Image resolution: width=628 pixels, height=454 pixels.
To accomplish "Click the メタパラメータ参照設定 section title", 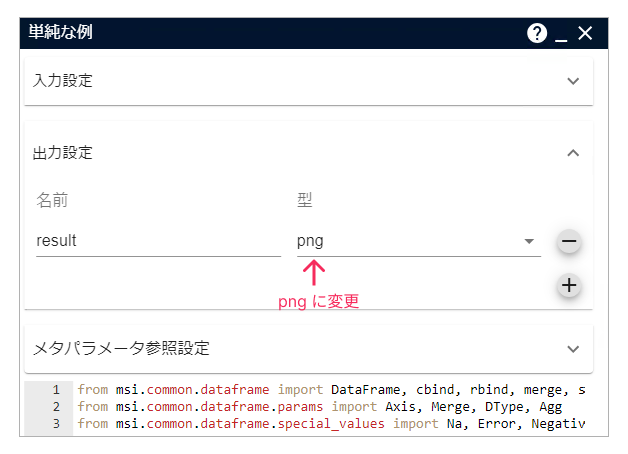I will [121, 348].
